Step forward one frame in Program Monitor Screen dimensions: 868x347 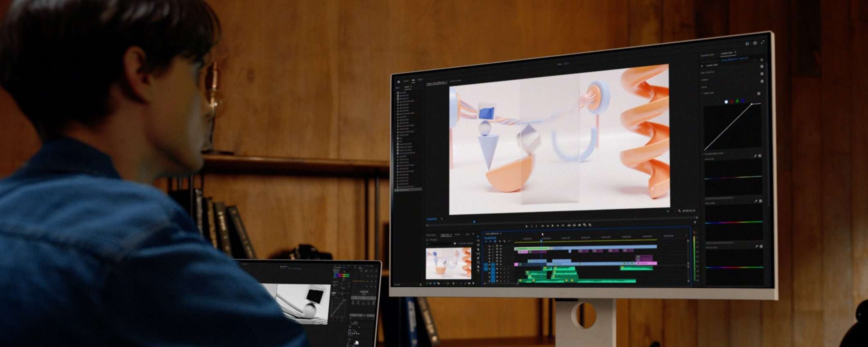click(x=558, y=225)
